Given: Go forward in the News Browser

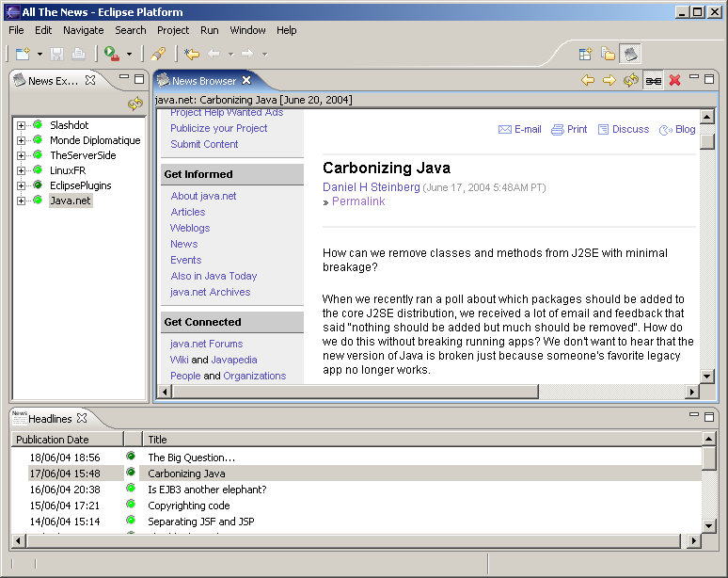Looking at the screenshot, I should coord(609,80).
